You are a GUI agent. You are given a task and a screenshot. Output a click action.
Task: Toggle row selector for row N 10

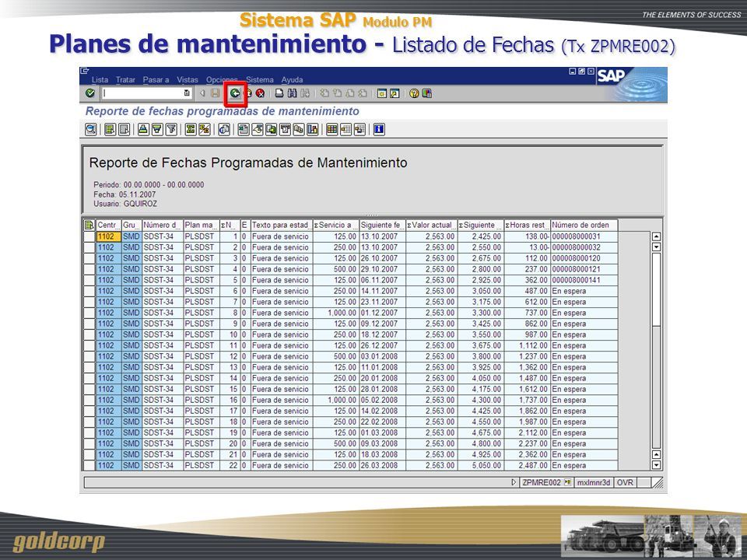89,334
